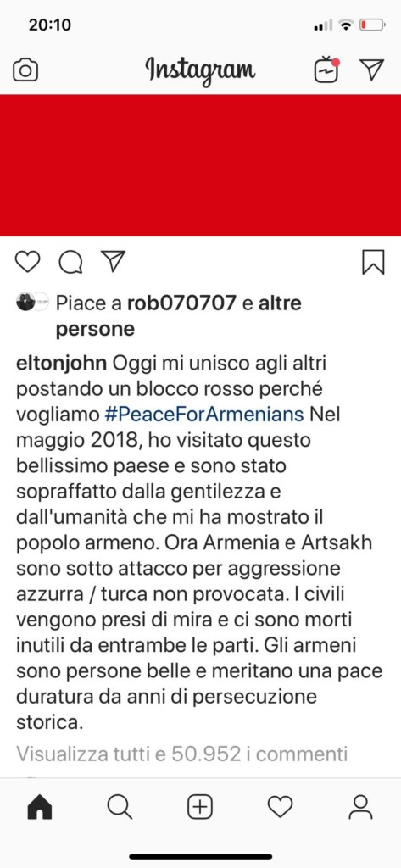Tap the Instagram logo header
401x868 pixels.
click(x=200, y=70)
